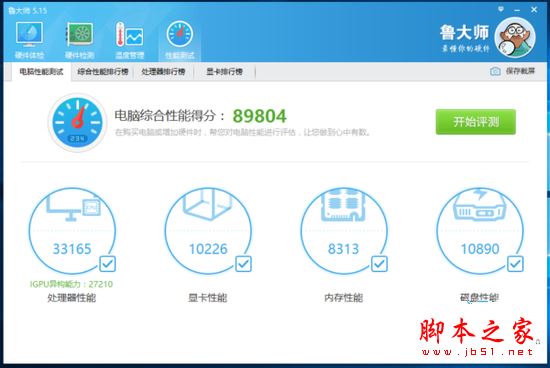Click the disk score 10890
The height and width of the screenshot is (368, 550).
coord(480,249)
